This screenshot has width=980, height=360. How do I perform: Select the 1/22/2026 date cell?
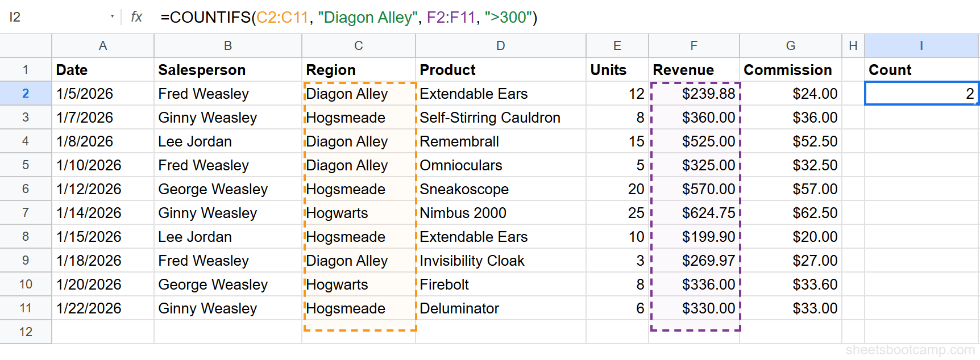click(x=102, y=308)
